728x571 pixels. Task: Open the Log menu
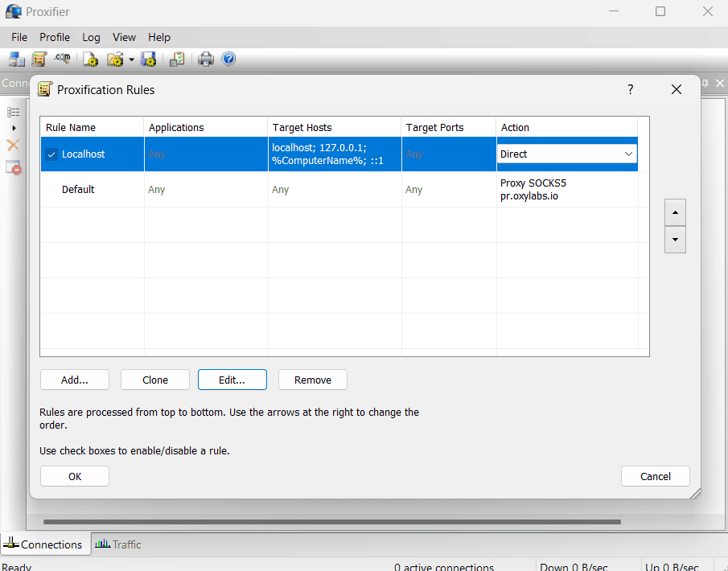point(91,37)
